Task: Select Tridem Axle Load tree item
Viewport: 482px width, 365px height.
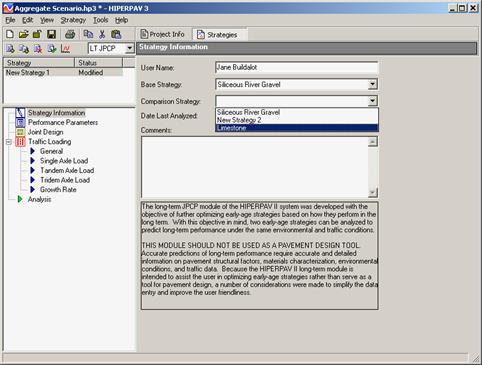Action: pyautogui.click(x=65, y=180)
